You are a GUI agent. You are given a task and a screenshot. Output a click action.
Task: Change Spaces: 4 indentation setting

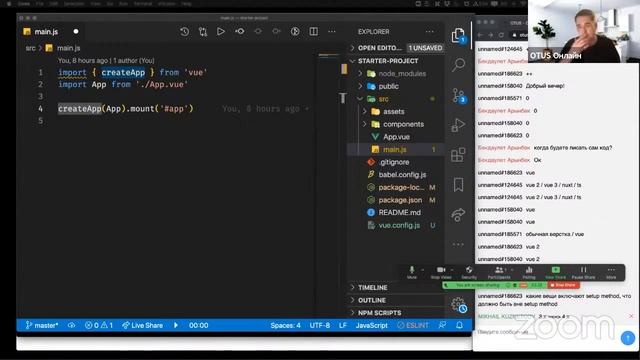285,325
